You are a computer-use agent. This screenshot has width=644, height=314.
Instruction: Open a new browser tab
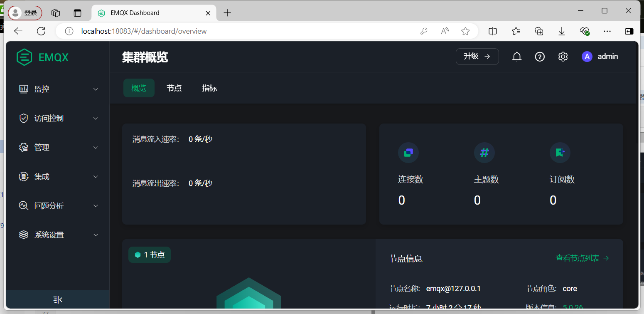point(227,13)
